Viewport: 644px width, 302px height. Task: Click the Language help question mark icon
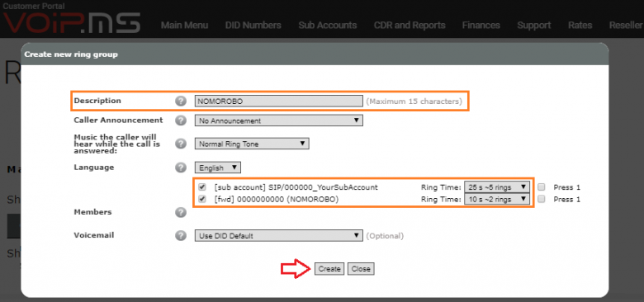(x=181, y=168)
